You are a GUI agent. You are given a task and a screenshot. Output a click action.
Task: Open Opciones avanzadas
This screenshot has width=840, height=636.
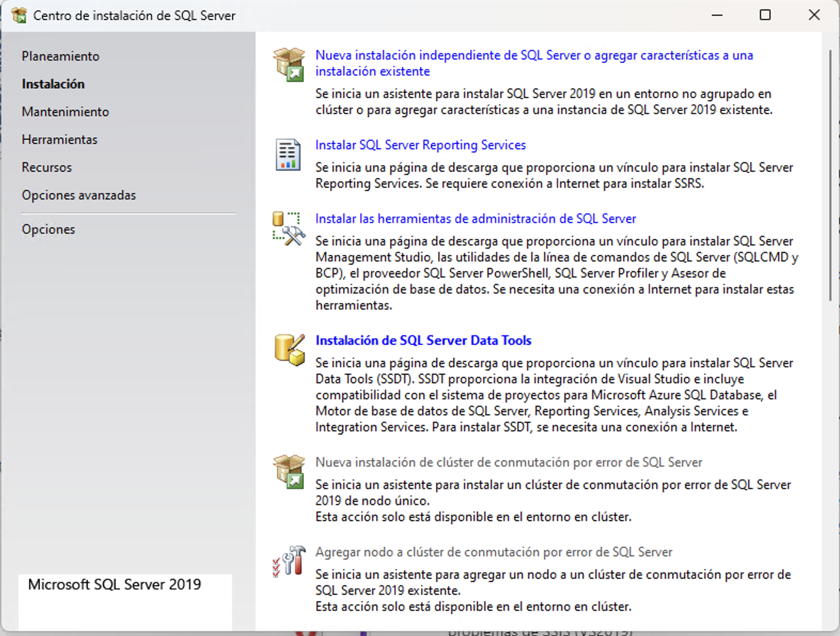(79, 195)
